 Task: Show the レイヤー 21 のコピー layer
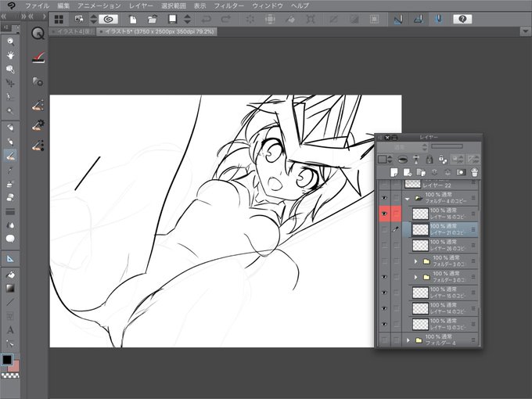tap(384, 229)
